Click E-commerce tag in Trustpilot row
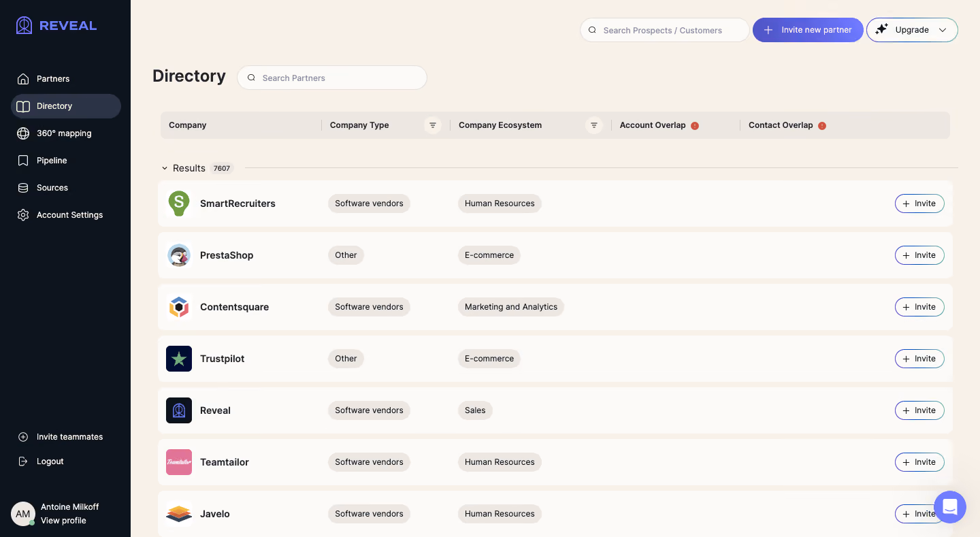 (489, 359)
